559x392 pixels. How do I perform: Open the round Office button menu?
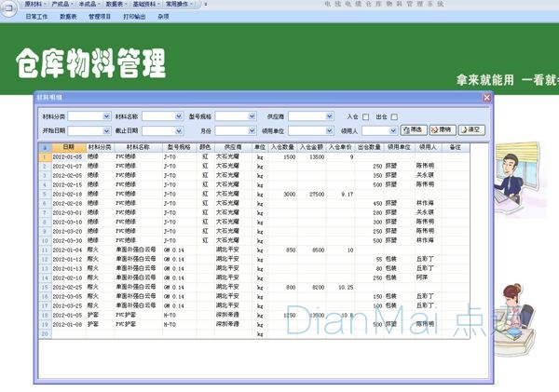[7, 8]
